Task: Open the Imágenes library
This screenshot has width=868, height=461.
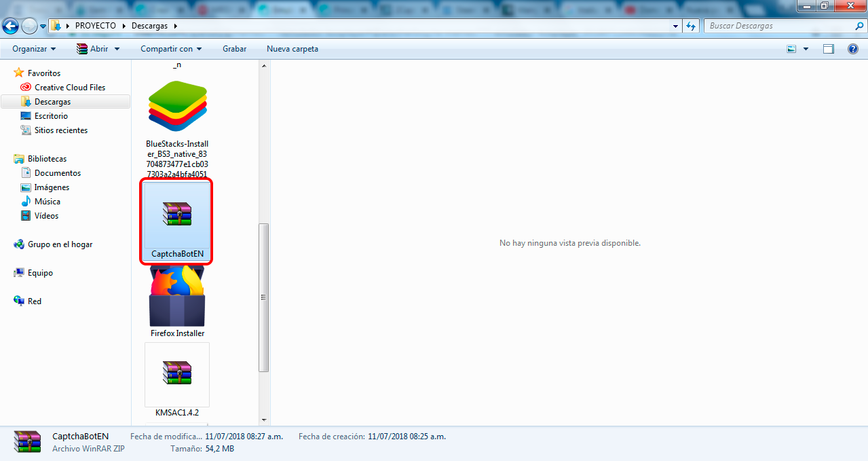Action: [x=52, y=187]
